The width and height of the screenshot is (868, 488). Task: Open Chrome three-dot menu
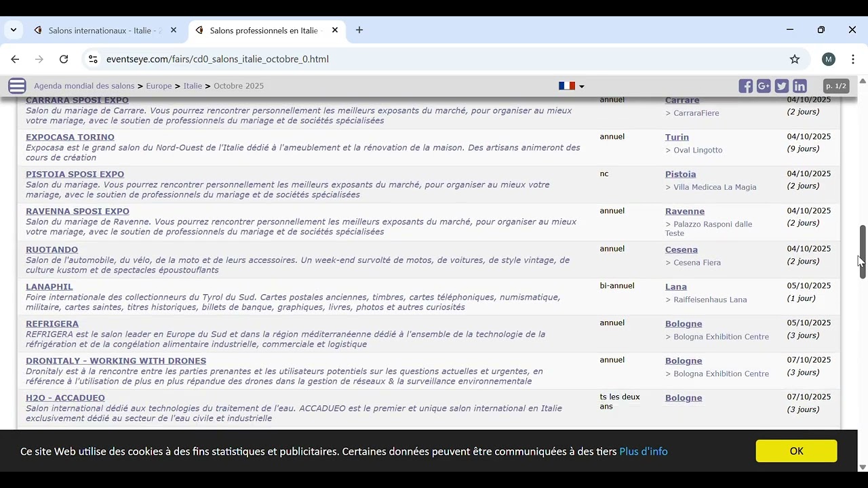click(x=853, y=59)
